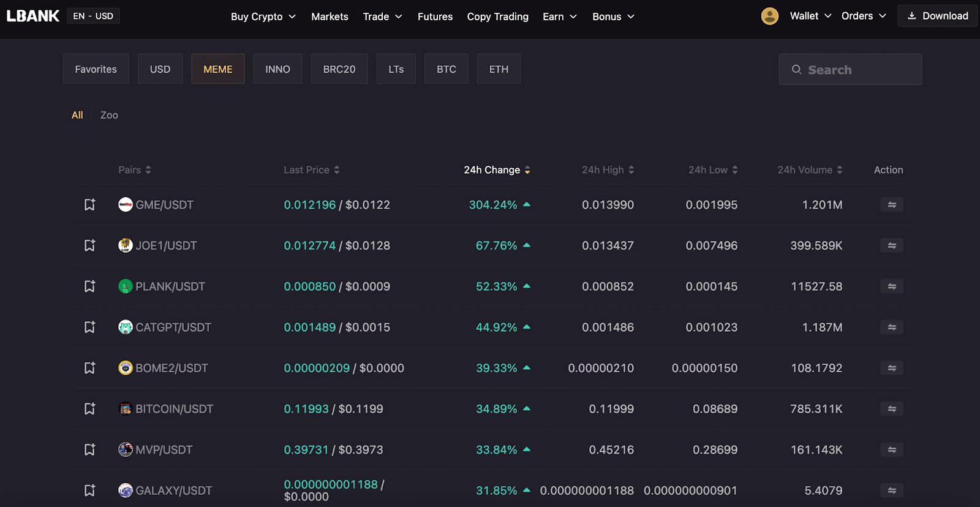980x507 pixels.
Task: Click the CATGPT coin logo
Action: pos(126,327)
